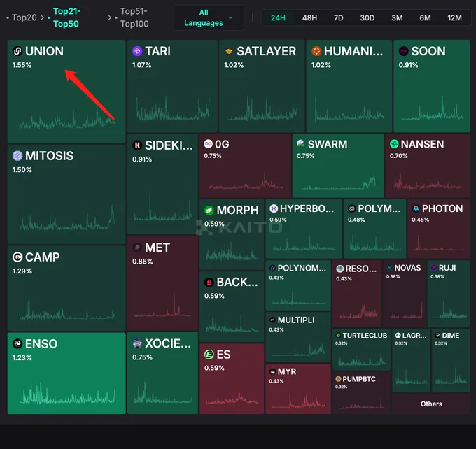Click the POLYM... logo icon
The image size is (476, 449).
pyautogui.click(x=352, y=208)
